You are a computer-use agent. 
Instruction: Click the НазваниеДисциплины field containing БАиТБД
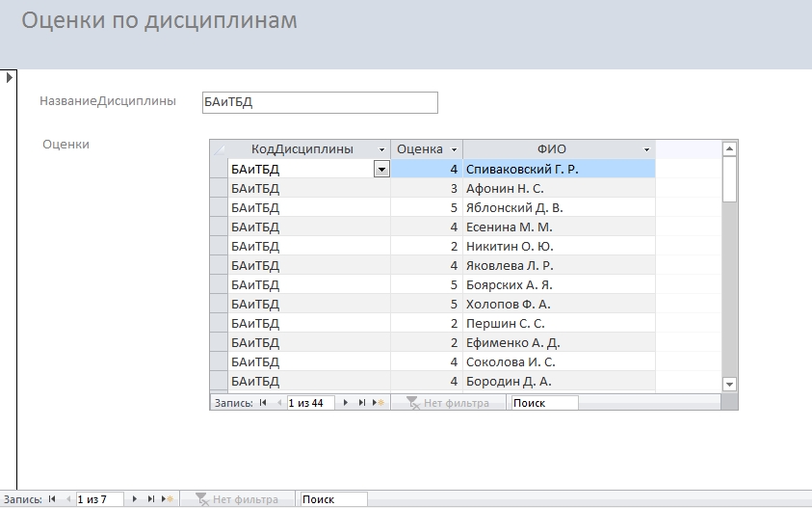320,102
